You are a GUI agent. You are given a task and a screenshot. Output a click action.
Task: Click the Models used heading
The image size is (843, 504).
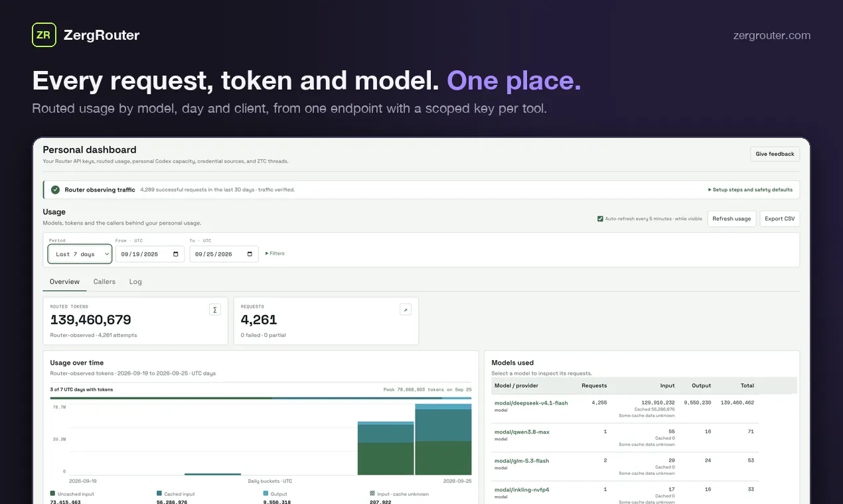[512, 363]
